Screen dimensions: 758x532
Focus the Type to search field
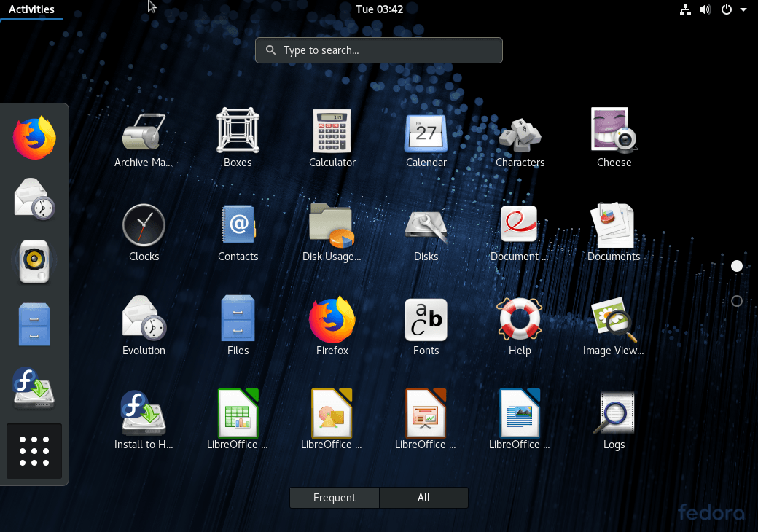[x=379, y=50]
